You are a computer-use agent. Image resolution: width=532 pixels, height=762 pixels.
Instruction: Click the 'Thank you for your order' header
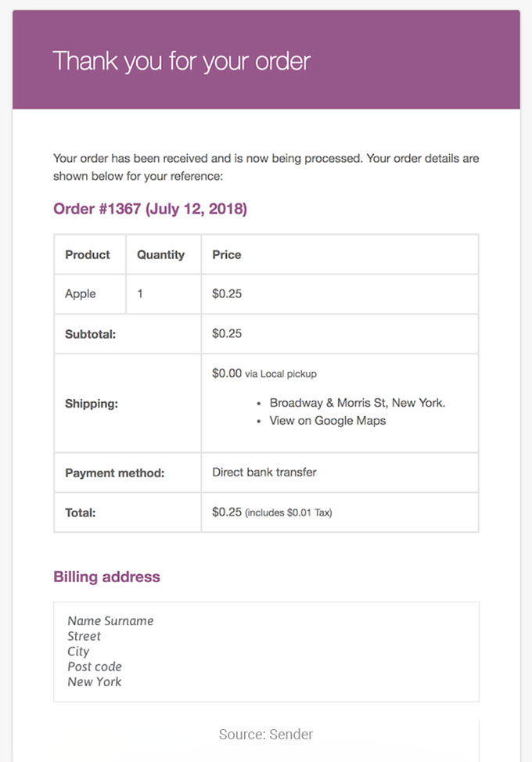pyautogui.click(x=182, y=62)
